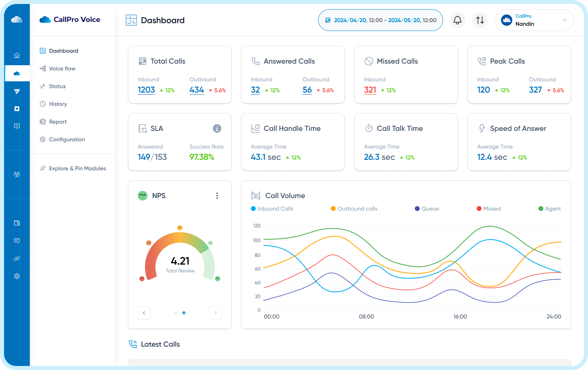Click Total Calls outbound value 434
The width and height of the screenshot is (588, 370).
(197, 90)
